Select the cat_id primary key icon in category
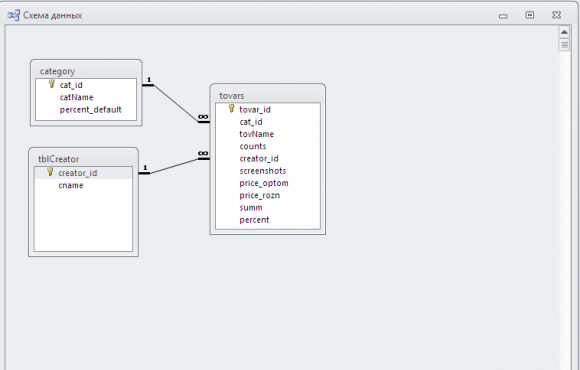The height and width of the screenshot is (370, 580). [52, 84]
